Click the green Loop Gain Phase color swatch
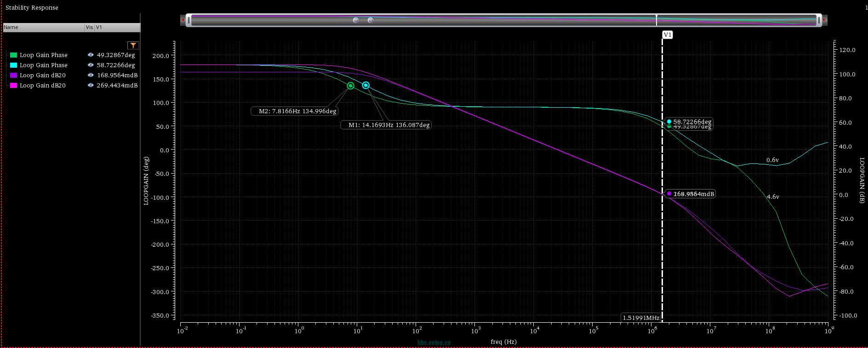This screenshot has width=868, height=348. [x=14, y=55]
